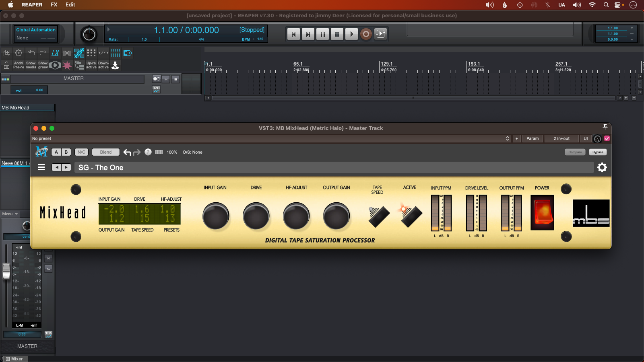
Task: Click the master mixer volume fader
Action: 6,271
